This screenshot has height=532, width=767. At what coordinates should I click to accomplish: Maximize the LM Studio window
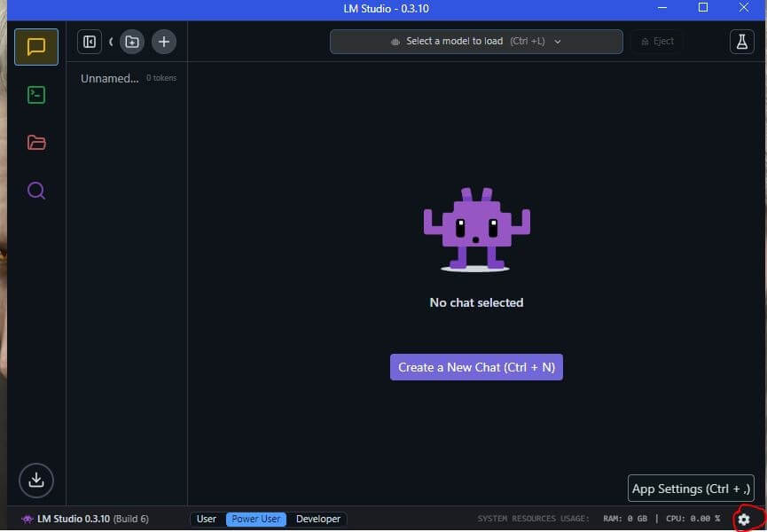tap(703, 8)
